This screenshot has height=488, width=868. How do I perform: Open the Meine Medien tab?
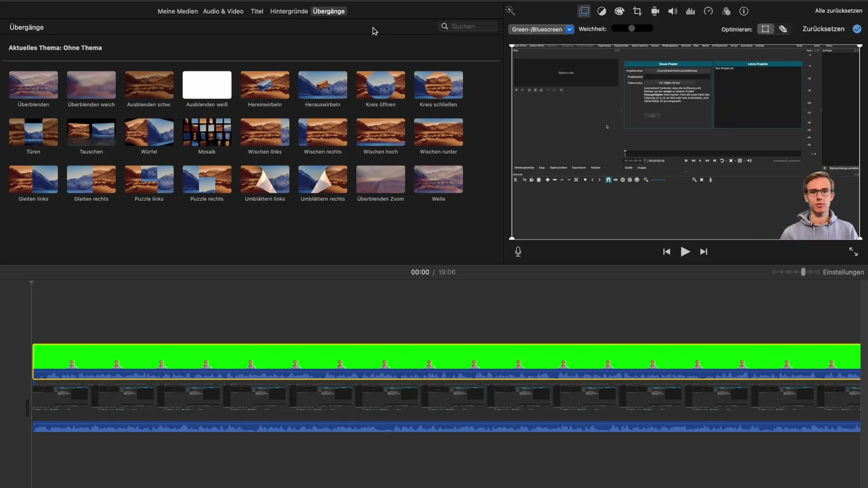point(178,11)
